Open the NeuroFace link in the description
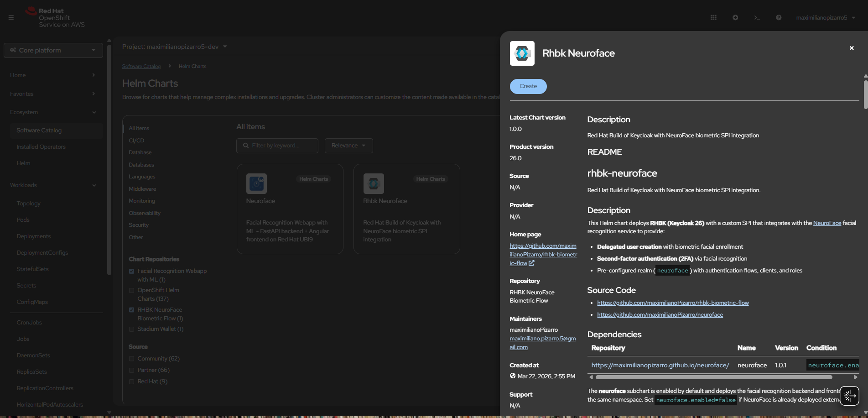Viewport: 868px width, 418px height. coord(826,223)
